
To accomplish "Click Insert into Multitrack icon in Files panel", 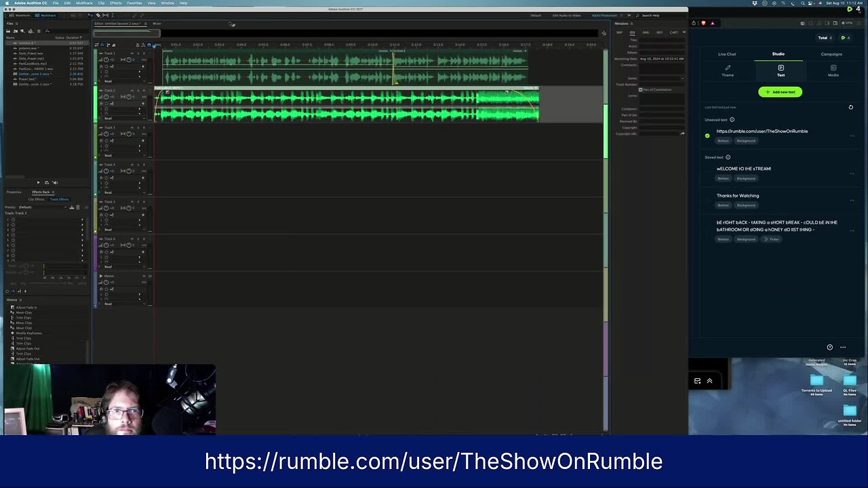I will 31,31.
